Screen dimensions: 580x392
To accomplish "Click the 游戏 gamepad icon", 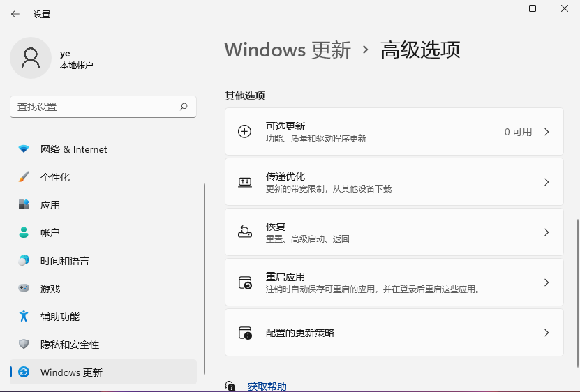I will click(x=24, y=288).
